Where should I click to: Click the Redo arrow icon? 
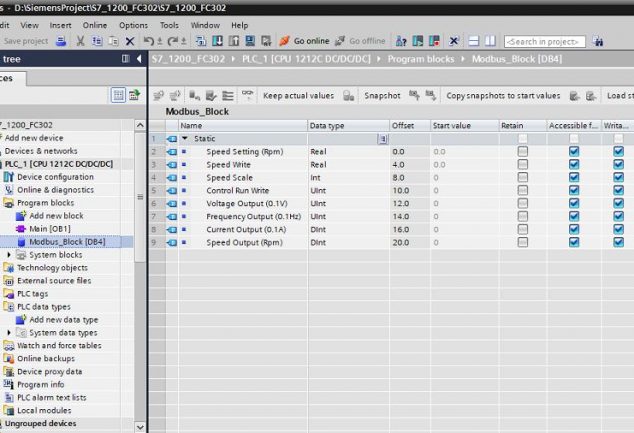pos(173,41)
